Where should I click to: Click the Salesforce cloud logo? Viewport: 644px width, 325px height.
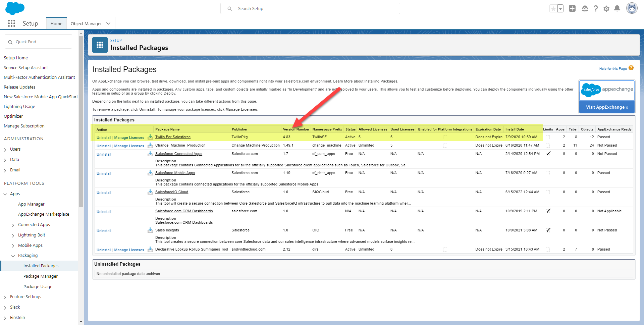(x=15, y=8)
